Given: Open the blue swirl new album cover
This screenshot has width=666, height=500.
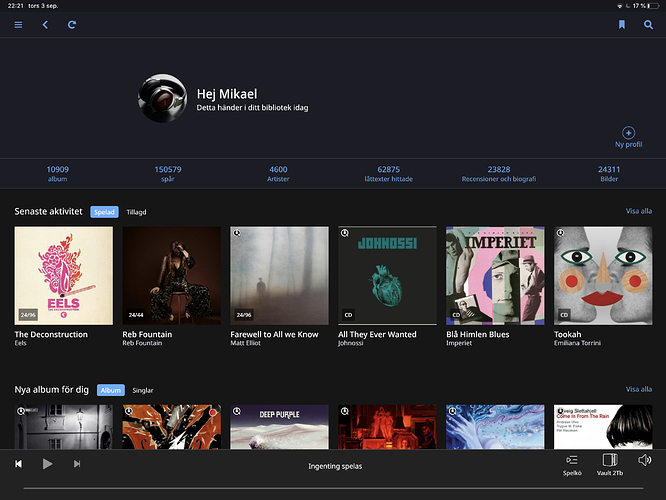Looking at the screenshot, I should point(495,427).
